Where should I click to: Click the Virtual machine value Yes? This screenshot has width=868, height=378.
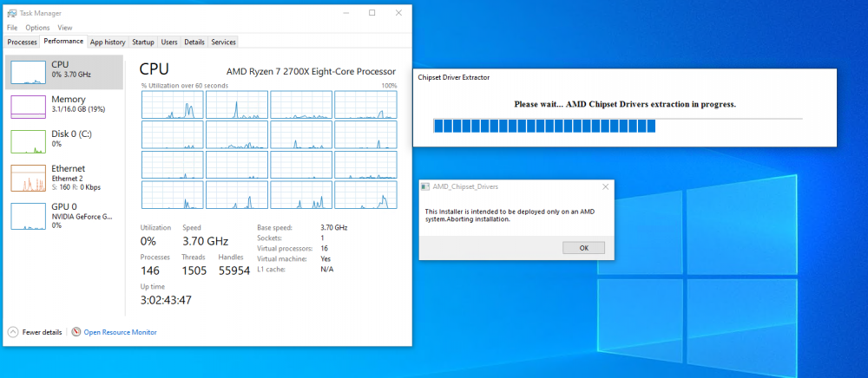pyautogui.click(x=325, y=258)
